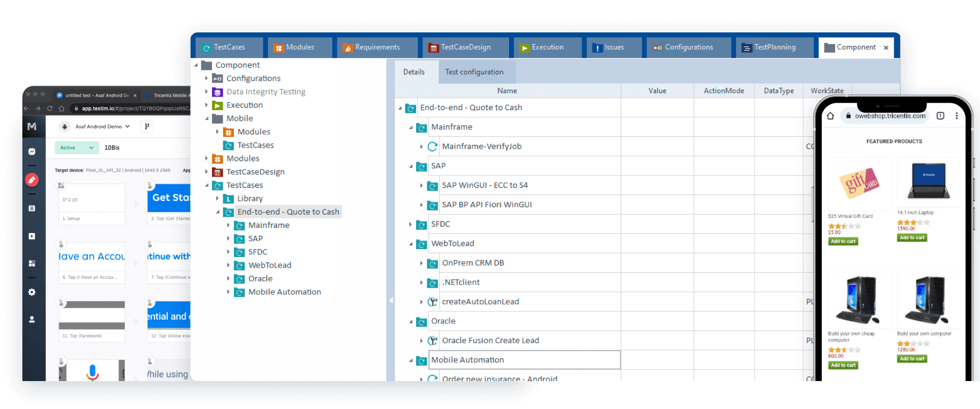
Task: Click the Testim editor pencil icon
Action: [x=32, y=180]
